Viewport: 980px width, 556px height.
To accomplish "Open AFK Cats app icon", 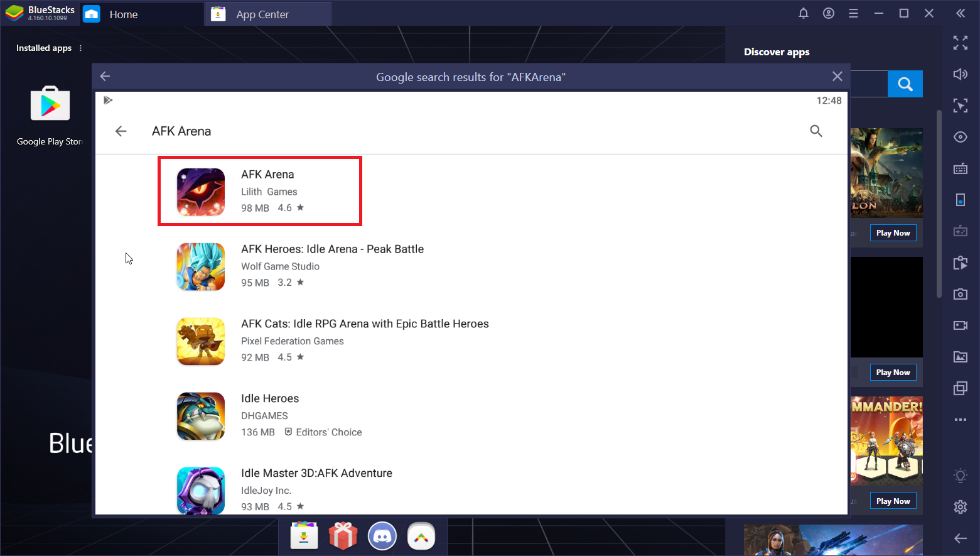I will (x=201, y=341).
